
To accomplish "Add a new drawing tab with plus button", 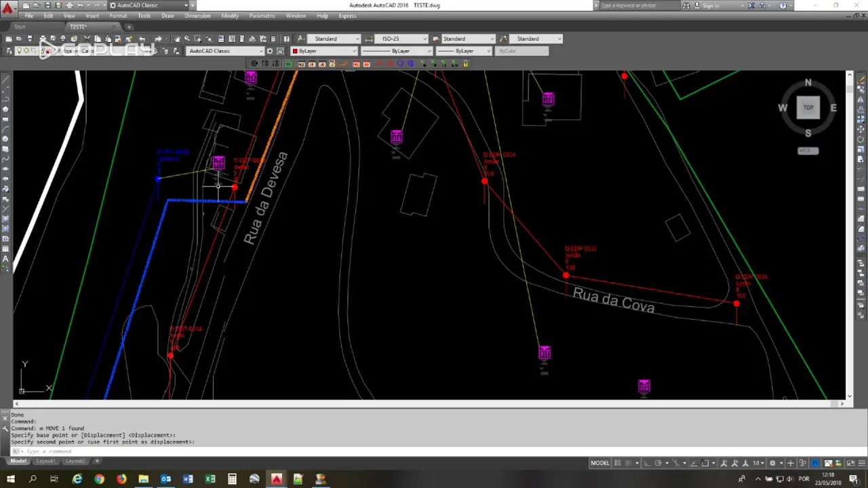I will pos(129,27).
